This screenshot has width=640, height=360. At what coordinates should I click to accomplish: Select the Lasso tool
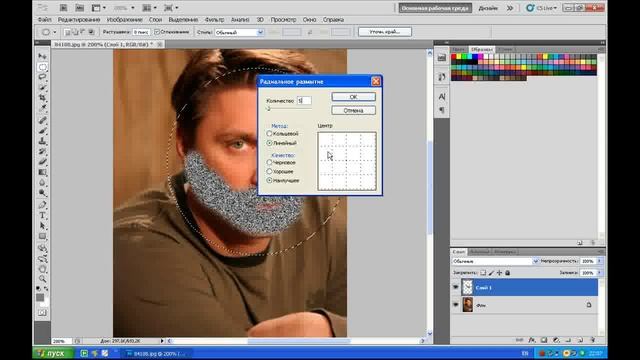pyautogui.click(x=42, y=77)
